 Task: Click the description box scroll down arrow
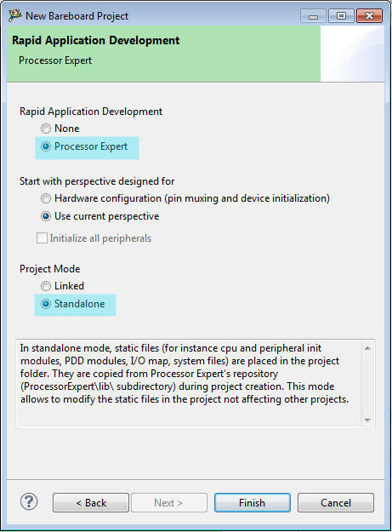[367, 420]
